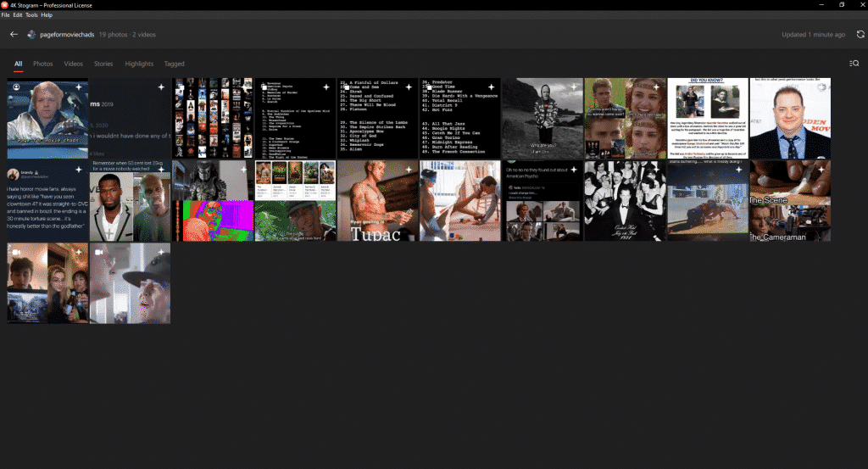The height and width of the screenshot is (469, 868).
Task: Open the search and filter icon
Action: tap(854, 64)
